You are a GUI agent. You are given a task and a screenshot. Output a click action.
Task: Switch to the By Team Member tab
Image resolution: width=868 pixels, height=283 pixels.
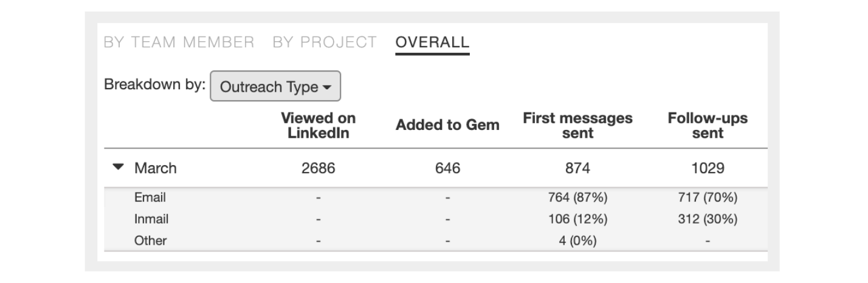pyautogui.click(x=179, y=43)
